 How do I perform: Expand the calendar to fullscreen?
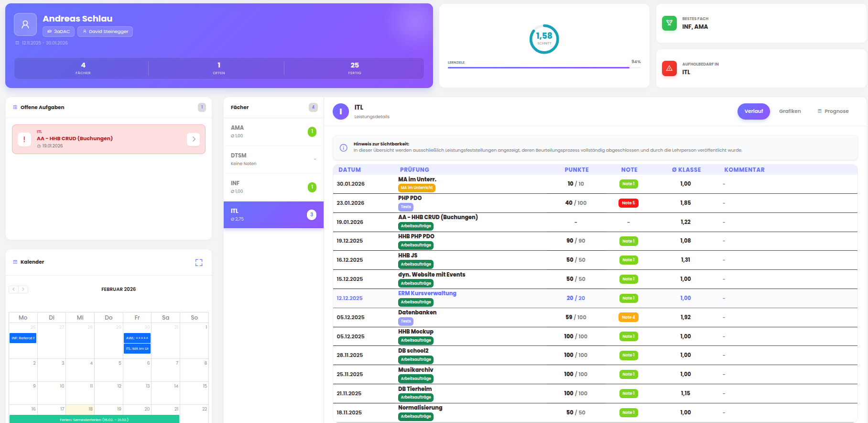[199, 263]
